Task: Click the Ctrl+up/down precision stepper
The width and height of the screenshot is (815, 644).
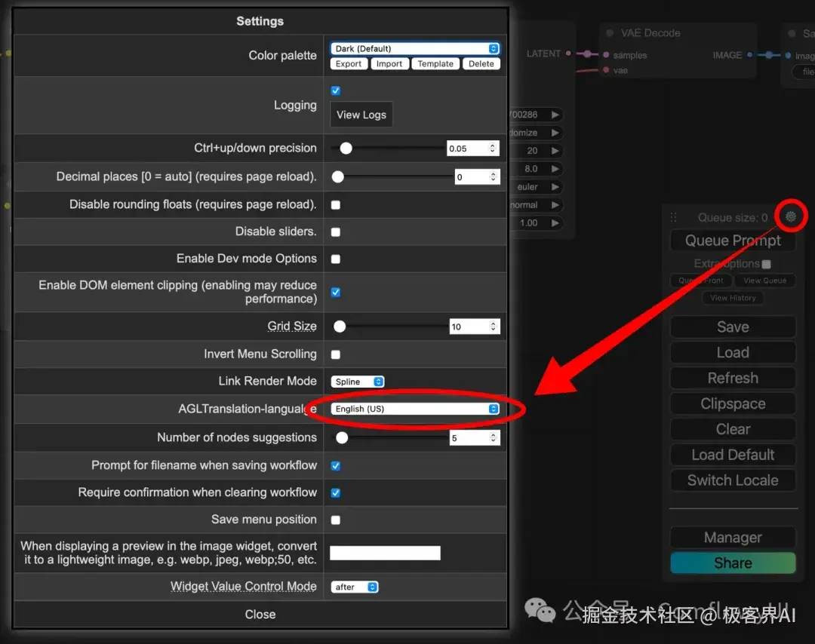Action: (x=492, y=148)
